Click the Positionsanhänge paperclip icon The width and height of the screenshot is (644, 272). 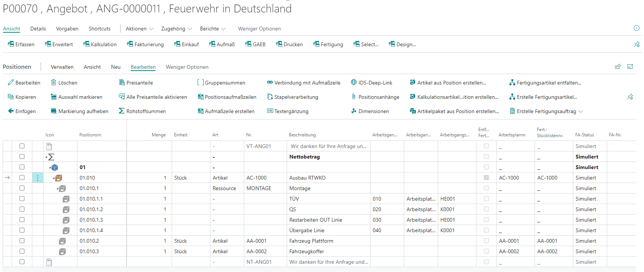coord(354,97)
